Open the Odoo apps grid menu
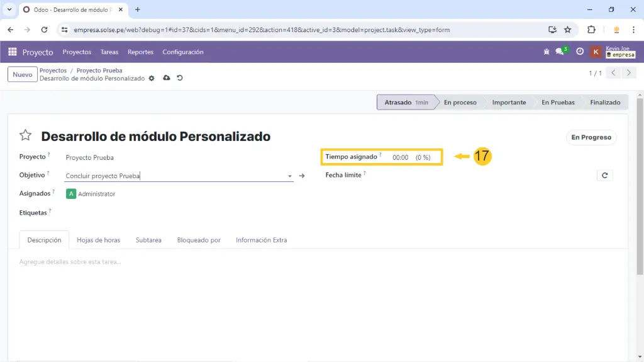 coord(13,52)
